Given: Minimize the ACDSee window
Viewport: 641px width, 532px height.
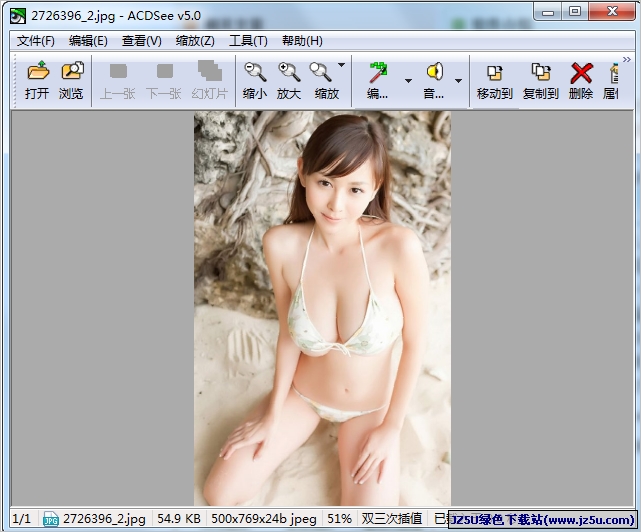Looking at the screenshot, I should [x=547, y=12].
